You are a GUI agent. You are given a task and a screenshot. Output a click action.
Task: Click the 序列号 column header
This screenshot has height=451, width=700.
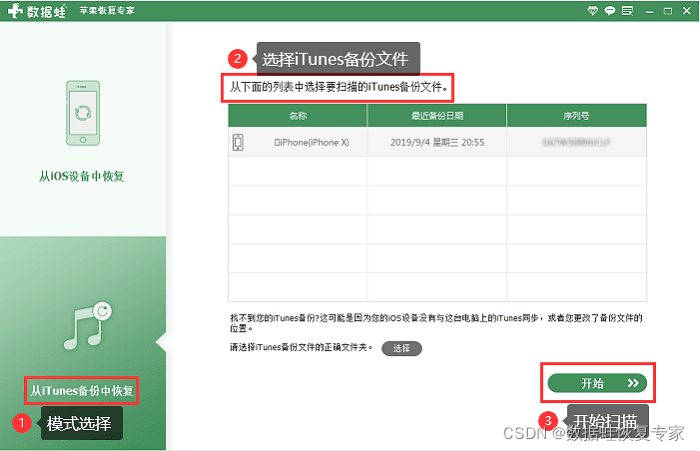pos(576,116)
